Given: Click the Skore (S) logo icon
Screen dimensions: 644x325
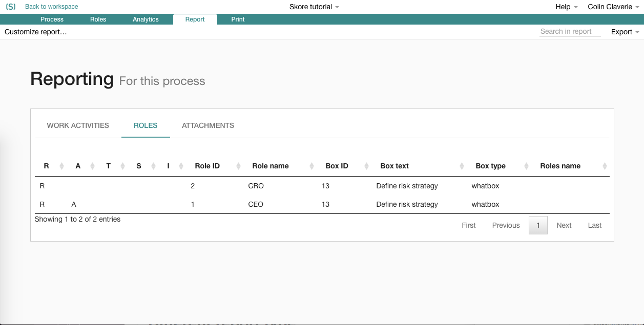Looking at the screenshot, I should (x=11, y=7).
